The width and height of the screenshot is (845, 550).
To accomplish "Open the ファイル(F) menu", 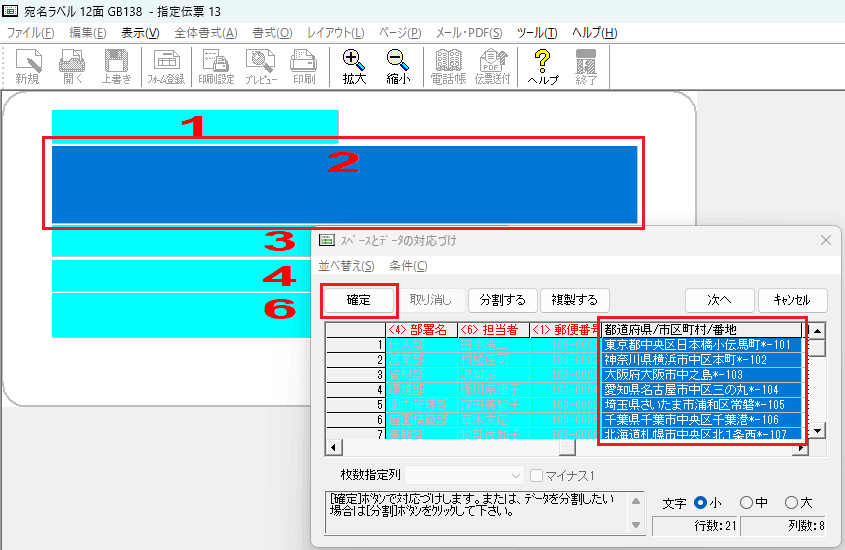I will [x=30, y=33].
